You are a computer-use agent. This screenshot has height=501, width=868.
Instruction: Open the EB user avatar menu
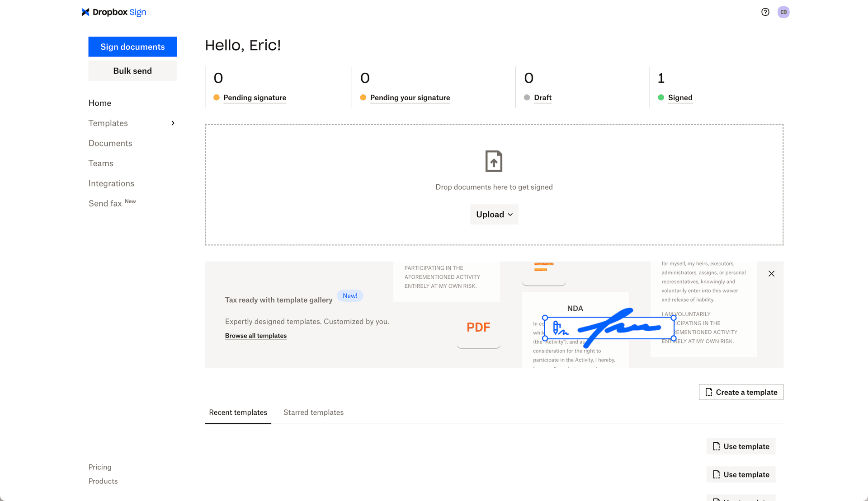click(x=783, y=12)
